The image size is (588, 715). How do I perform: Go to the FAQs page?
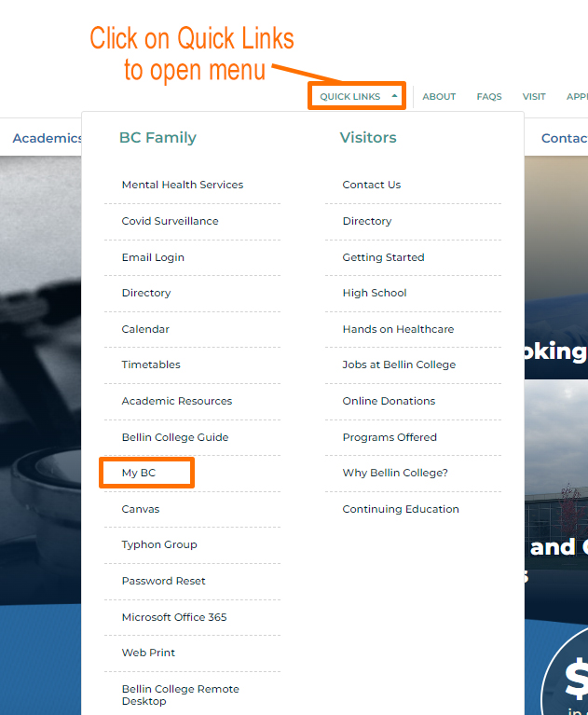pos(489,97)
